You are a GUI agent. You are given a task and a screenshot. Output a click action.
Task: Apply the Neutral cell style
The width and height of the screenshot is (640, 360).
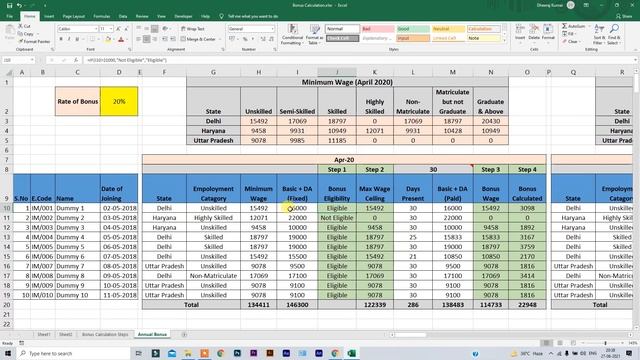[448, 29]
